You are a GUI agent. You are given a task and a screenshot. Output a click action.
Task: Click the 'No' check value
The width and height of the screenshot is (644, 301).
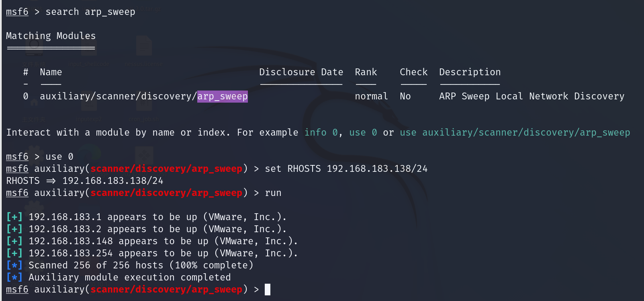coord(405,96)
